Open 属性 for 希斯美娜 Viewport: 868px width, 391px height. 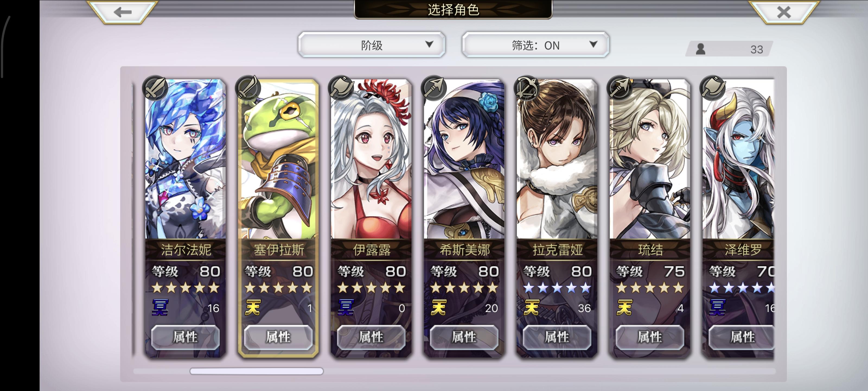[464, 337]
